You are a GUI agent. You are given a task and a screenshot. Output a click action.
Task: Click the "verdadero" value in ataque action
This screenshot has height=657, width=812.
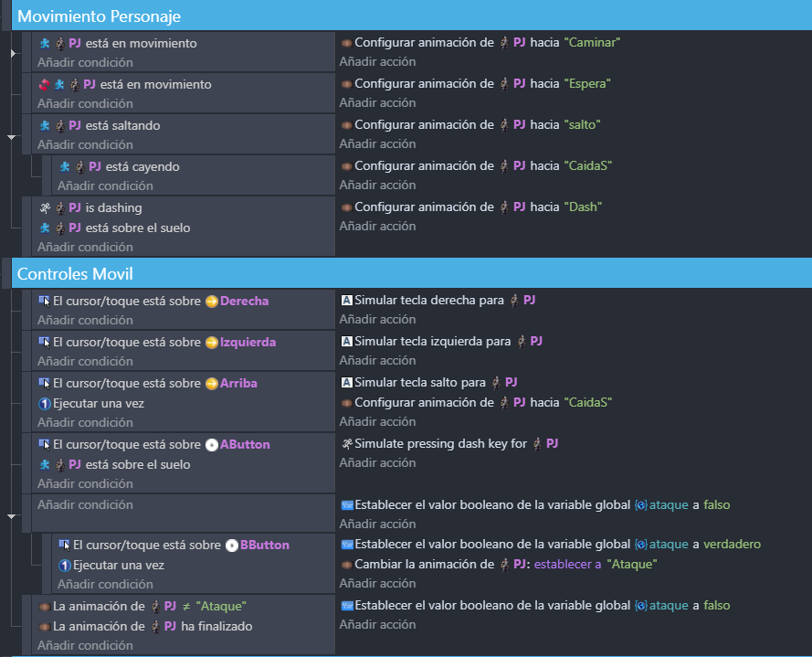point(732,545)
